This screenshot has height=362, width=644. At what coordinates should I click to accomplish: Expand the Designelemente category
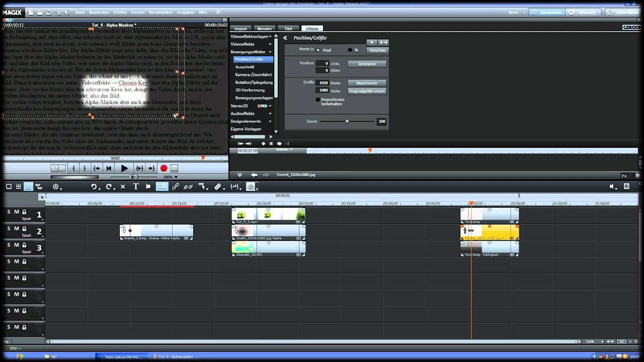(x=270, y=121)
